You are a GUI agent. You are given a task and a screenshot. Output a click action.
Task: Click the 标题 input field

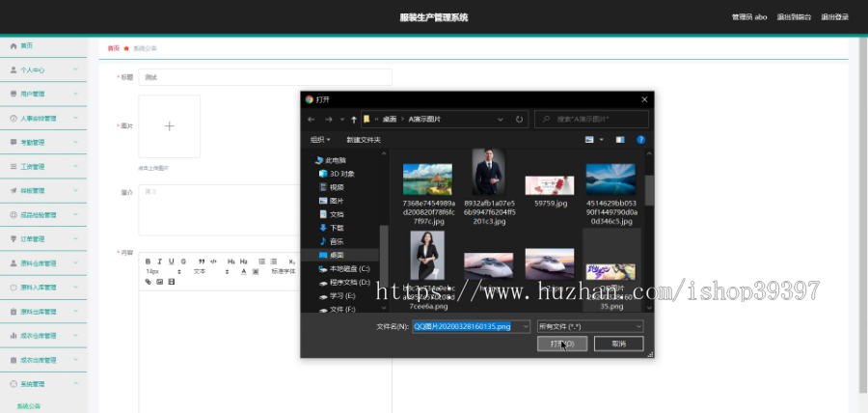tap(265, 77)
